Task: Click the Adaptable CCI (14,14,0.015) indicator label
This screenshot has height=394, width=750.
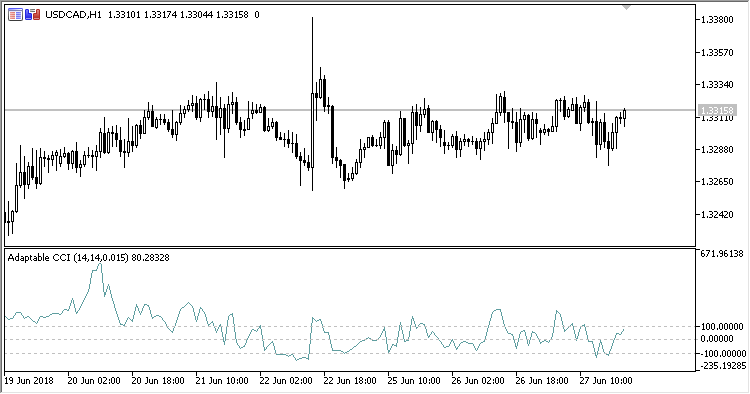Action: [x=67, y=258]
